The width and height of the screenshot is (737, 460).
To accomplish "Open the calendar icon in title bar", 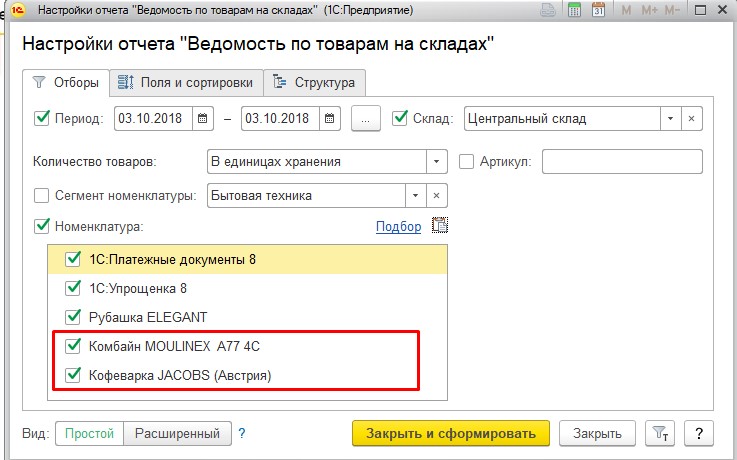I will click(598, 9).
